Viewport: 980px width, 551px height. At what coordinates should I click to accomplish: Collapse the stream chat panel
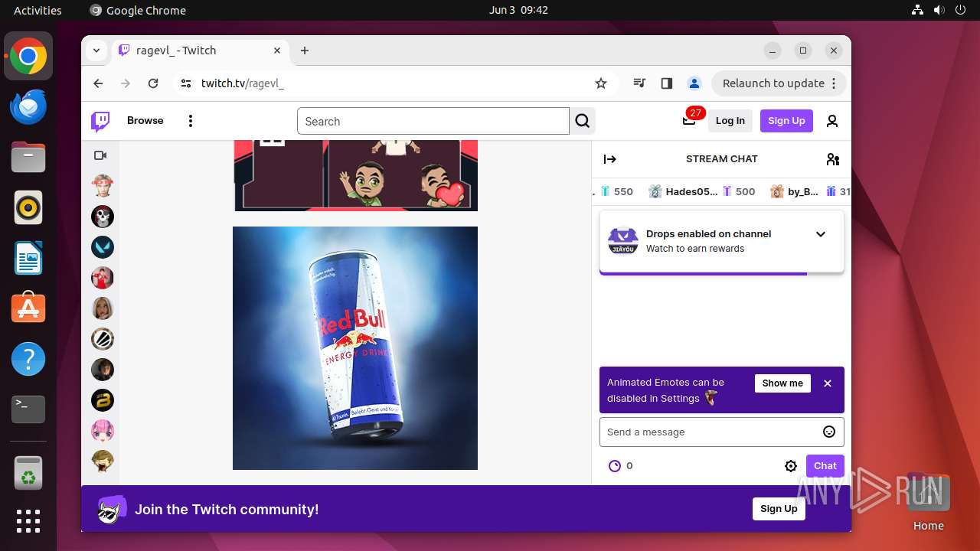tap(610, 159)
